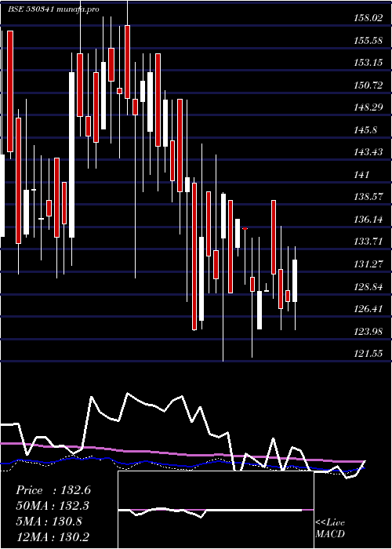Click the 155.58 price axis label
The width and height of the screenshot is (392, 549).
tap(368, 41)
